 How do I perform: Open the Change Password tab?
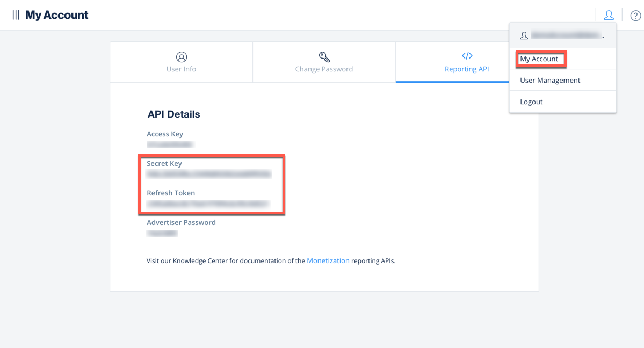pos(324,69)
